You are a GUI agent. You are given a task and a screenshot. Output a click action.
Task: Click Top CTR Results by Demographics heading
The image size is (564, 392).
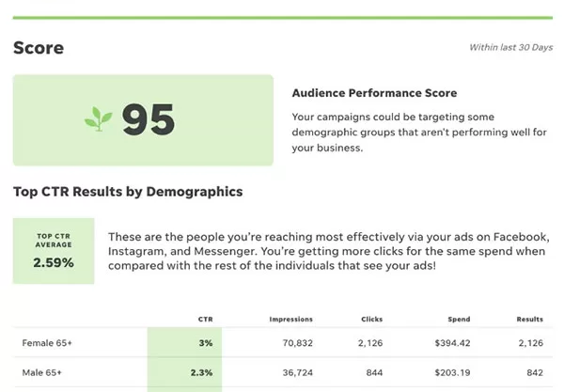coord(128,192)
